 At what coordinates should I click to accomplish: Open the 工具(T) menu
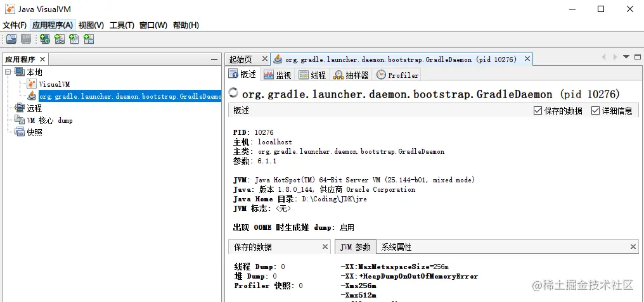(x=122, y=25)
